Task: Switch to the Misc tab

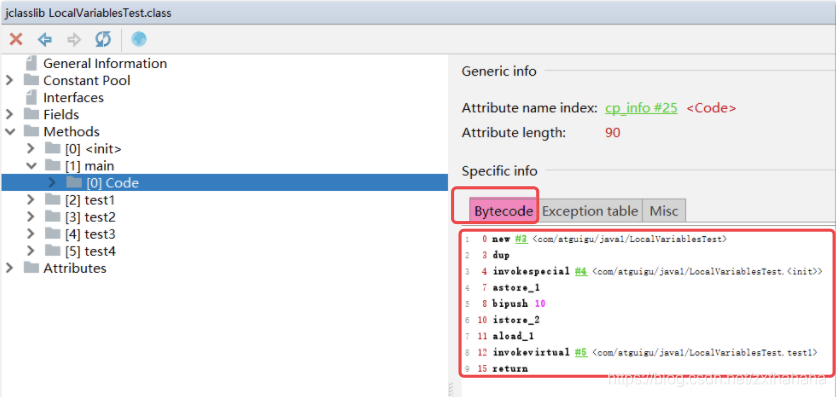Action: tap(664, 211)
